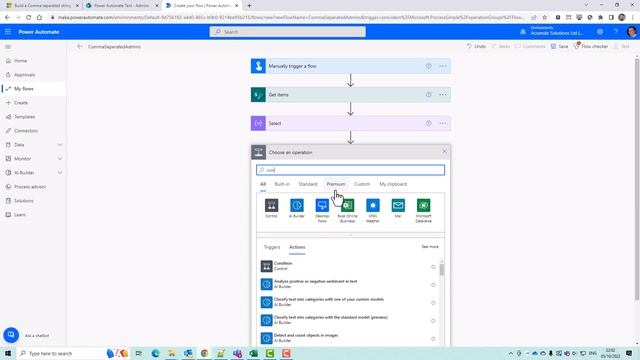This screenshot has width=640, height=360.
Task: Click the top Power Automate search box
Action: click(288, 32)
